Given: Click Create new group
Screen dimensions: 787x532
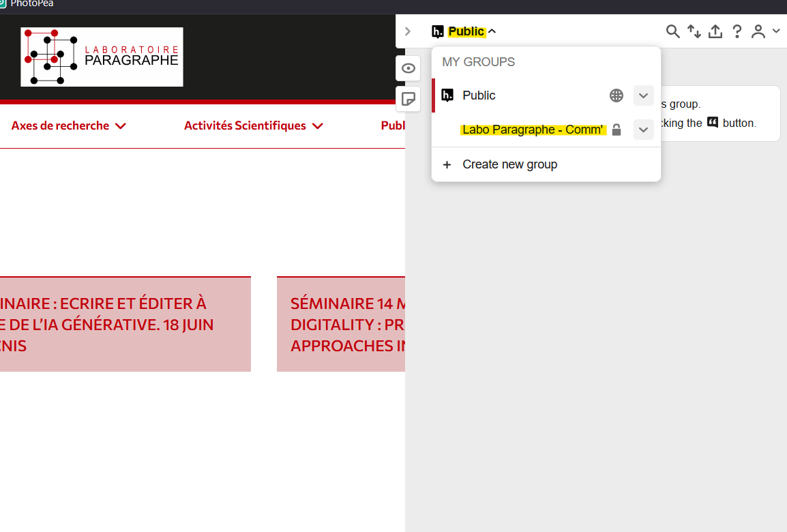Looking at the screenshot, I should pos(509,164).
